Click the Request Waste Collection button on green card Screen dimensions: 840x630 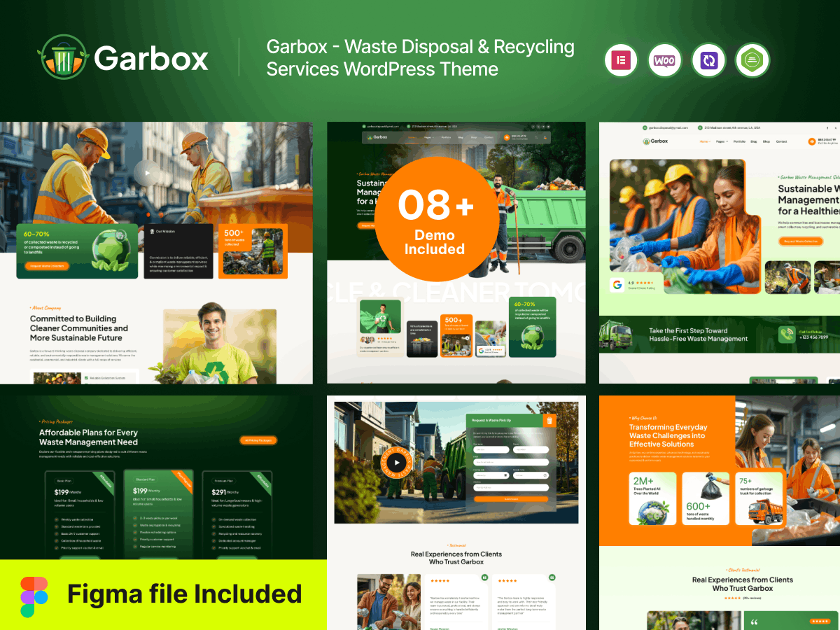point(48,266)
